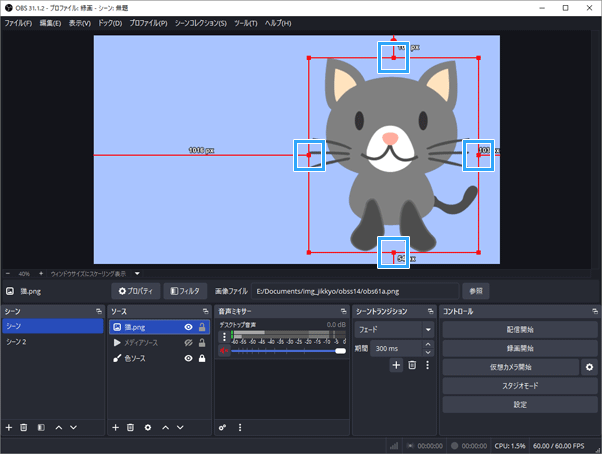Toggle lock on 猫.png source
The image size is (602, 454).
click(x=202, y=327)
